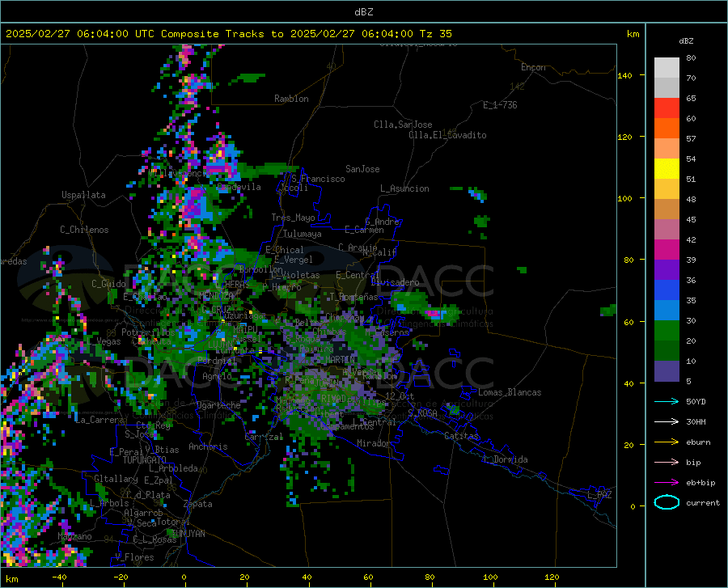Click the Catitas place label

(x=462, y=436)
